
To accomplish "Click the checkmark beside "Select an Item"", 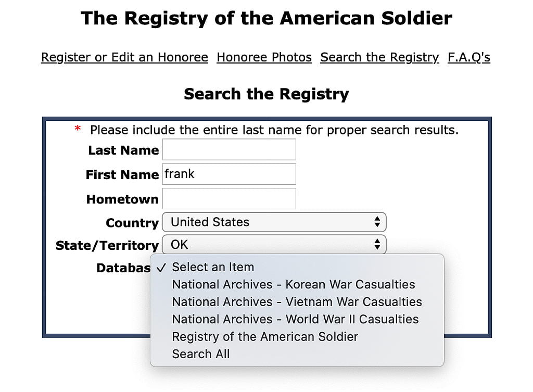I will (x=162, y=267).
